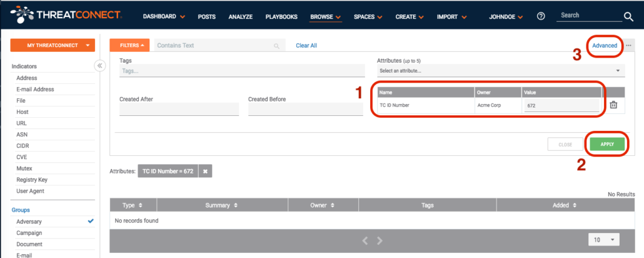The image size is (644, 258).
Task: Open the Dashboard dropdown menu
Action: pos(164,17)
